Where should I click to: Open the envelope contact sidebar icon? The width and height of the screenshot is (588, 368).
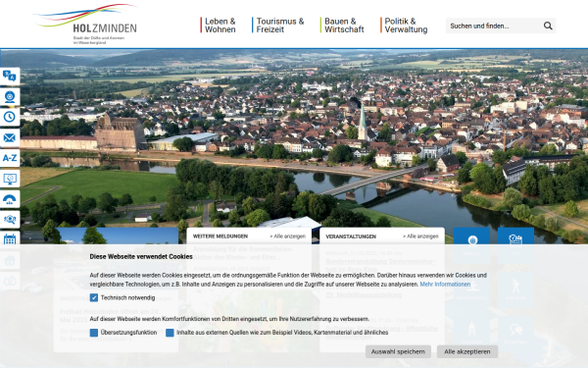tap(10, 137)
